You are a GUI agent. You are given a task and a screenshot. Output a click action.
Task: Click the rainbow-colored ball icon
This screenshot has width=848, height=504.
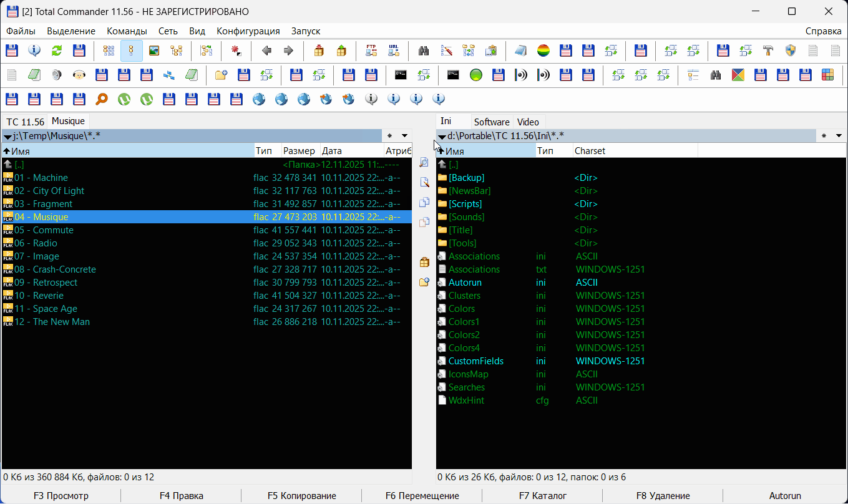click(x=543, y=51)
